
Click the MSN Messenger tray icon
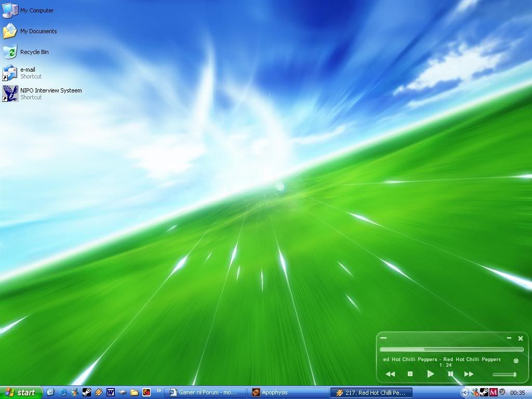coord(475,393)
